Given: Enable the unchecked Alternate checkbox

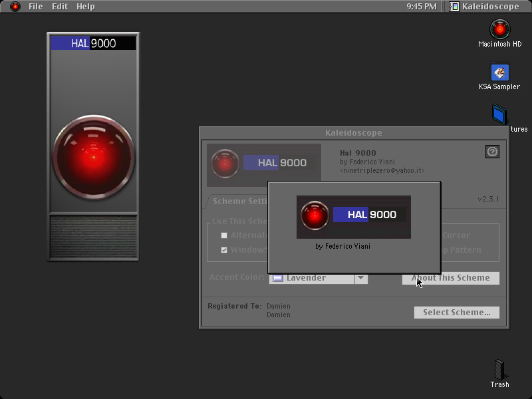Looking at the screenshot, I should pyautogui.click(x=224, y=235).
